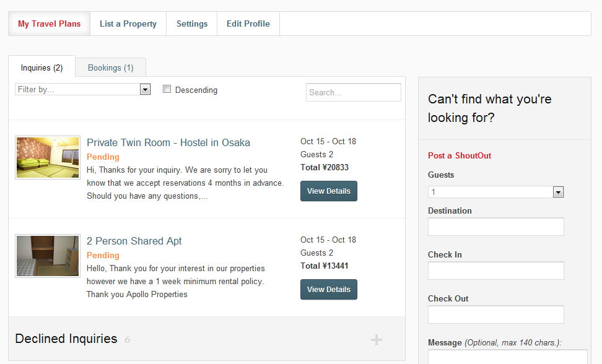Screen dimensions: 602x364
Task: Enable the Descending checkbox
Action: [x=167, y=89]
